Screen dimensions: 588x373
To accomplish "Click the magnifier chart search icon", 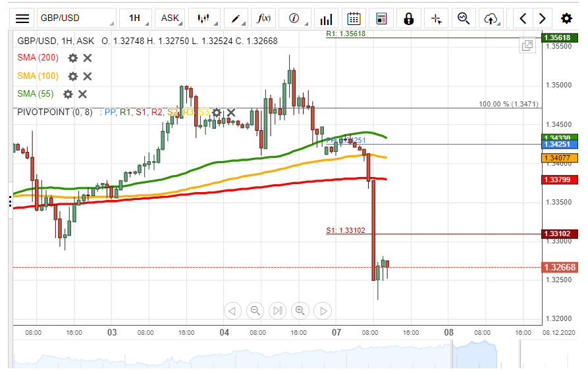I will click(x=464, y=18).
